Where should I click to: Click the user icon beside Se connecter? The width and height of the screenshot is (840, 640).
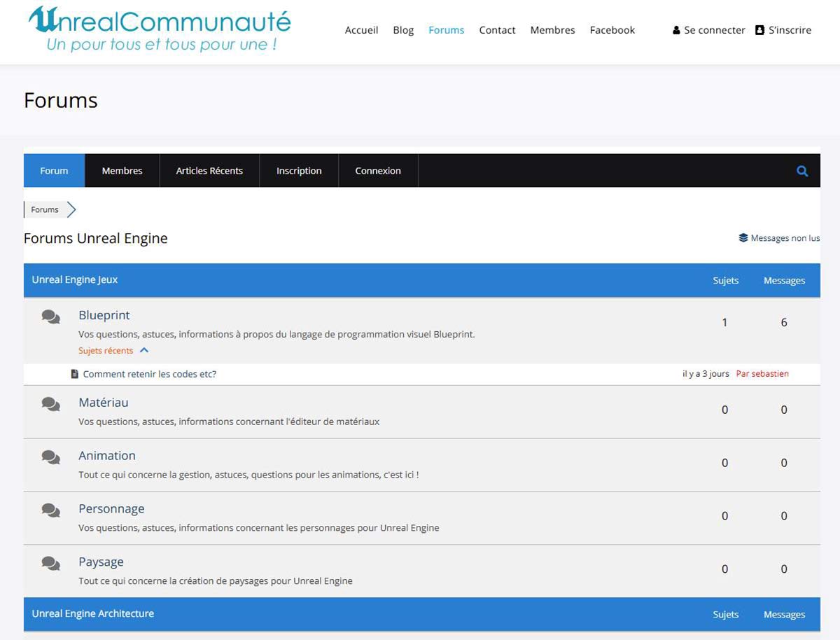point(676,30)
